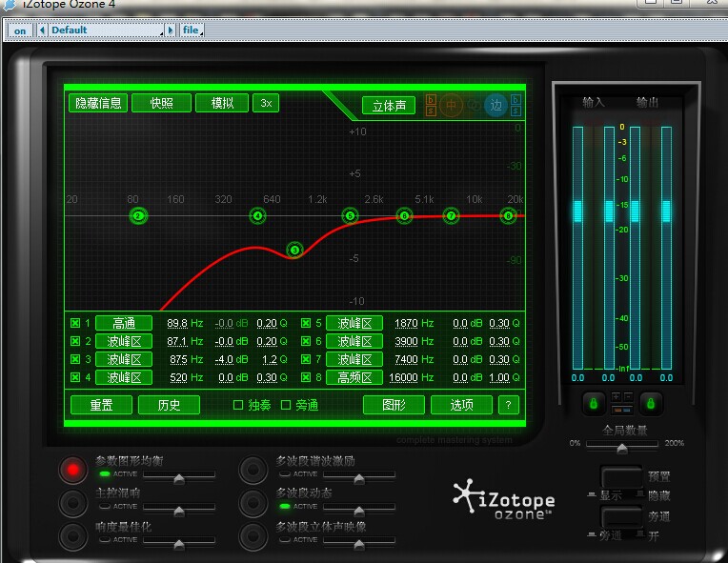Click the 快照 (snapshot) button

pyautogui.click(x=162, y=103)
